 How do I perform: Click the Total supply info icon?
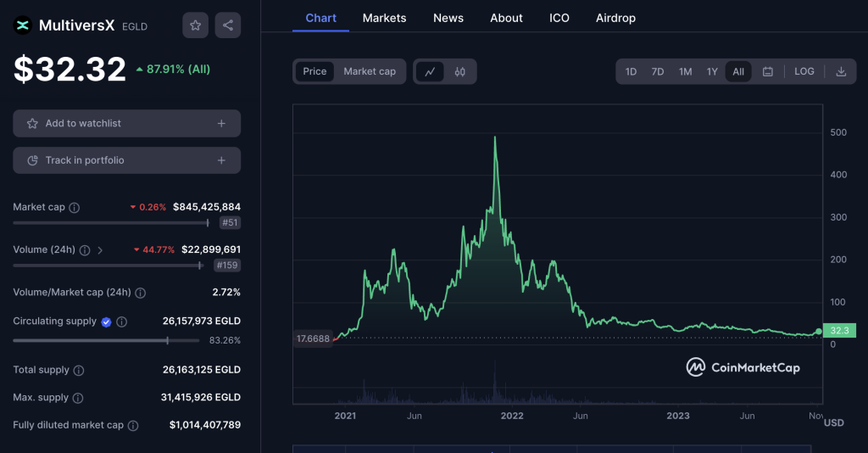(x=79, y=371)
